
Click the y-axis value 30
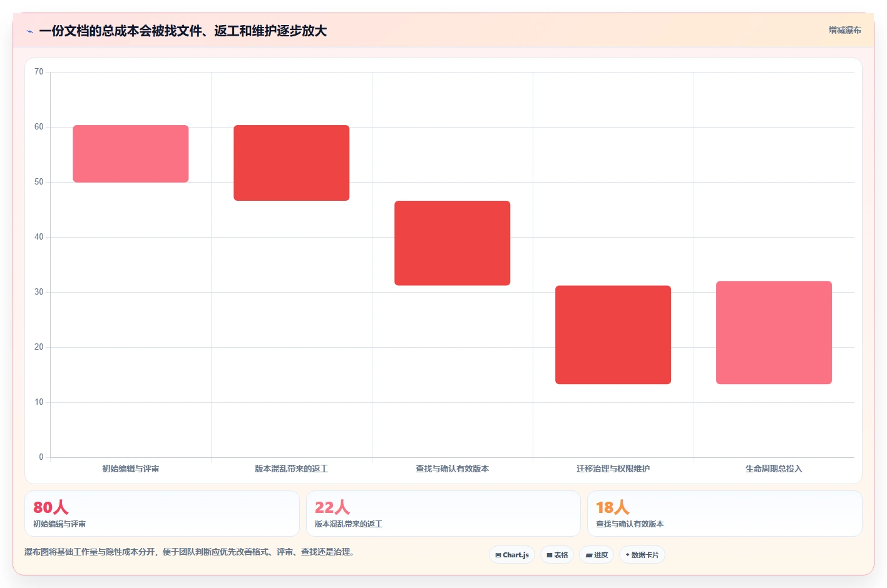pos(39,292)
